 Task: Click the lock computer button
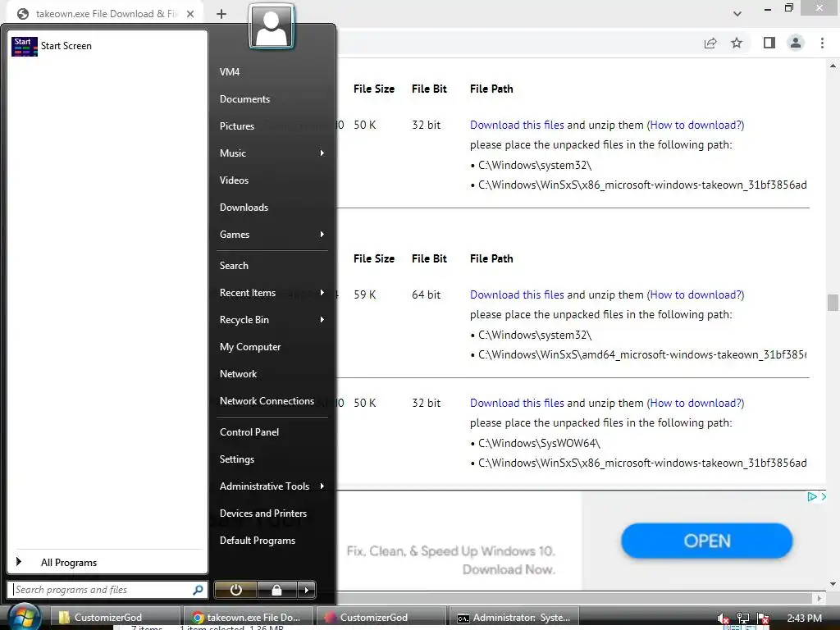277,590
